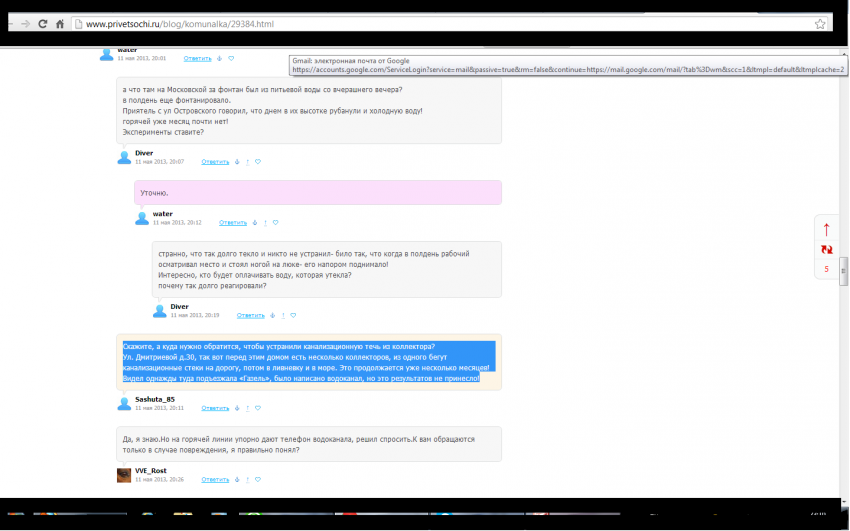850x531 pixels.
Task: Favorite Diver's 20:19 comment with heart icon
Action: pyautogui.click(x=293, y=315)
